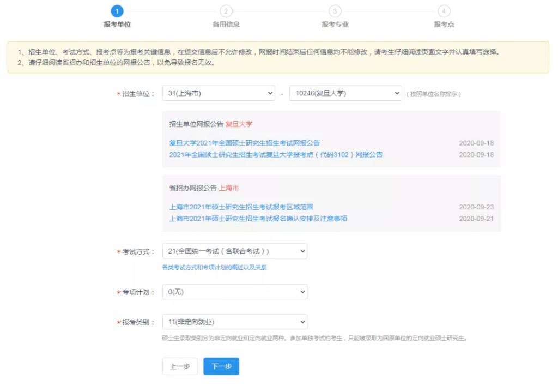Click step 2 circle 备用信息
558x392 pixels.
point(226,11)
